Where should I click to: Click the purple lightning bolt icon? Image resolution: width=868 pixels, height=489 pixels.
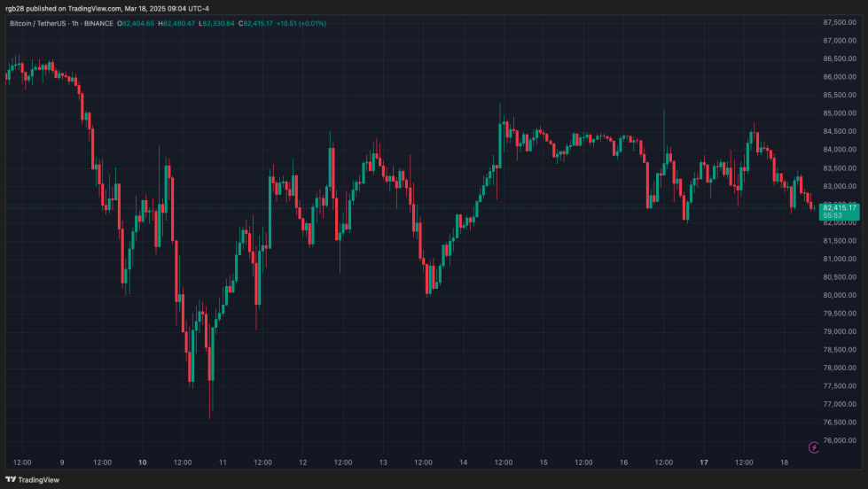815,447
